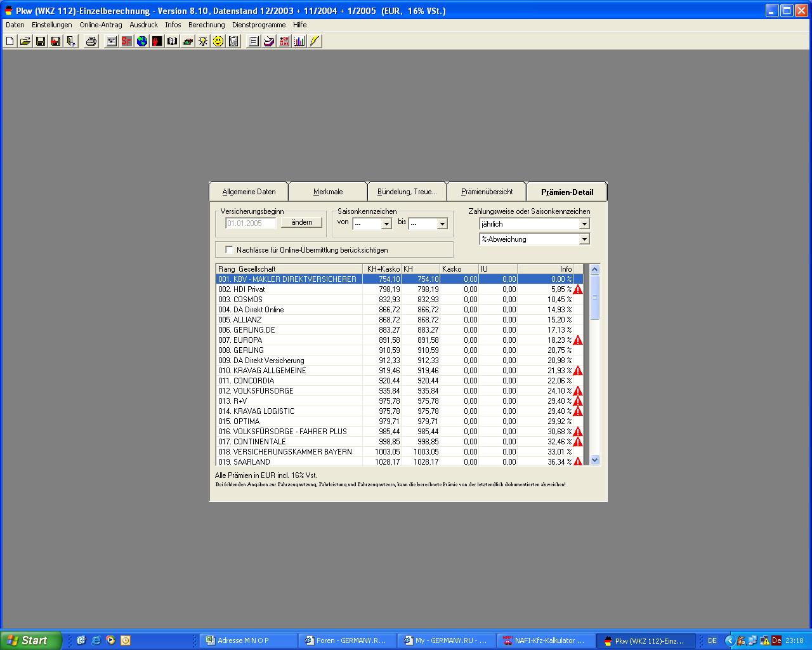Click the warning triangle in R+V row
The image size is (812, 650).
coord(578,401)
